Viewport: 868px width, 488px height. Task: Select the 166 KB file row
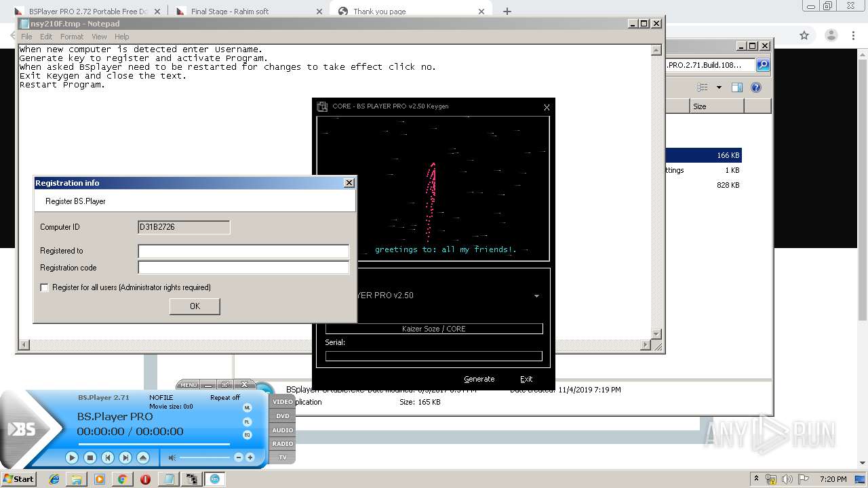pos(704,155)
